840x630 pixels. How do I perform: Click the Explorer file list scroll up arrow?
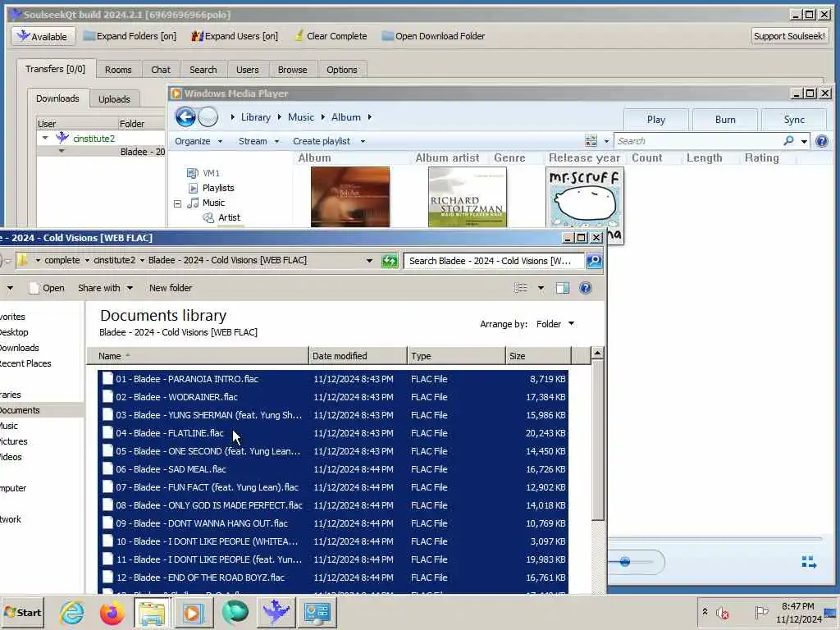pos(597,353)
